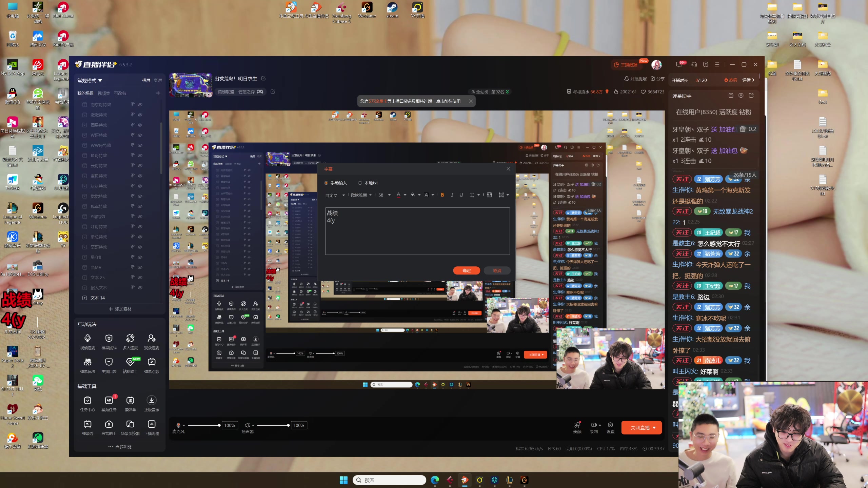
Task: Switch to 竖屏 portrait orientation tab
Action: 158,80
